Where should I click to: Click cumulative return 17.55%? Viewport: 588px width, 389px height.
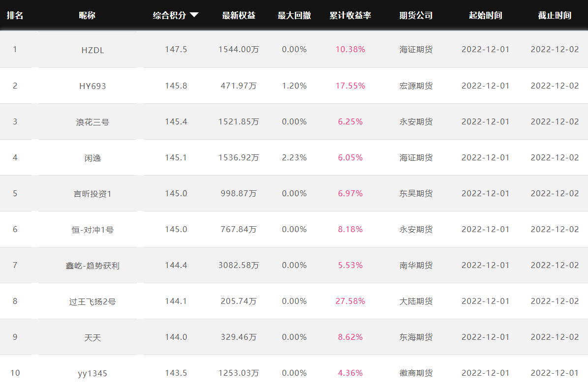coord(350,86)
